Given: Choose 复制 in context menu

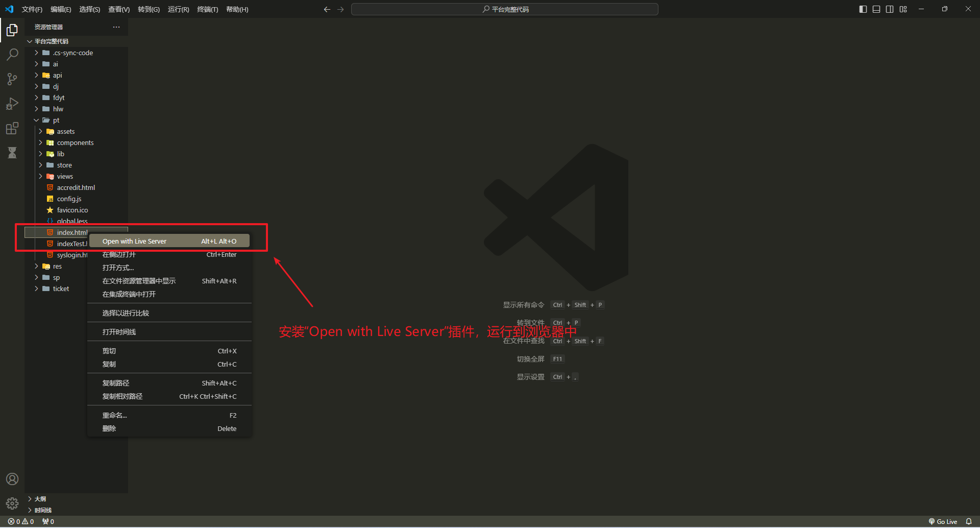Looking at the screenshot, I should [169, 364].
